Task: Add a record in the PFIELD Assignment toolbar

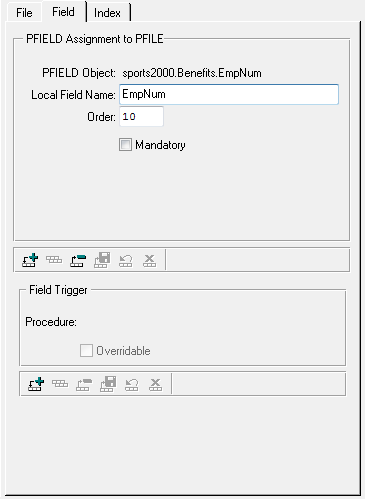Action: (30, 260)
